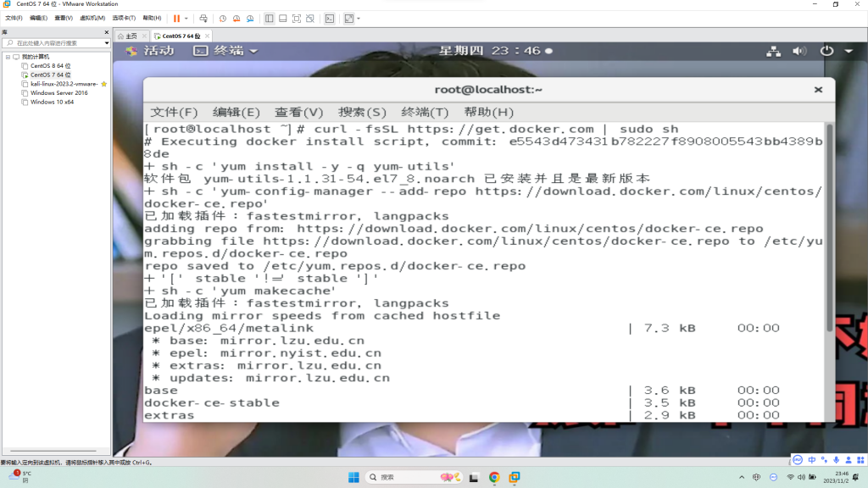Open the console view toolbar icon

[x=329, y=18]
